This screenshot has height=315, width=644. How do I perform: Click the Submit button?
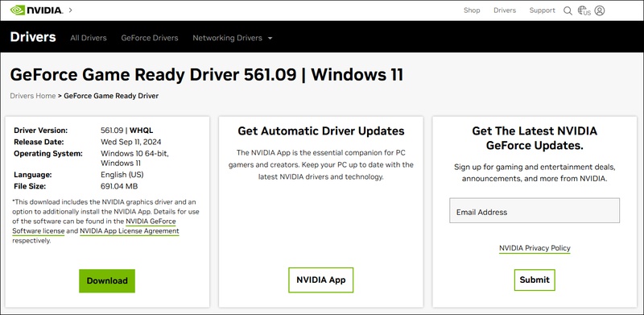tap(535, 280)
